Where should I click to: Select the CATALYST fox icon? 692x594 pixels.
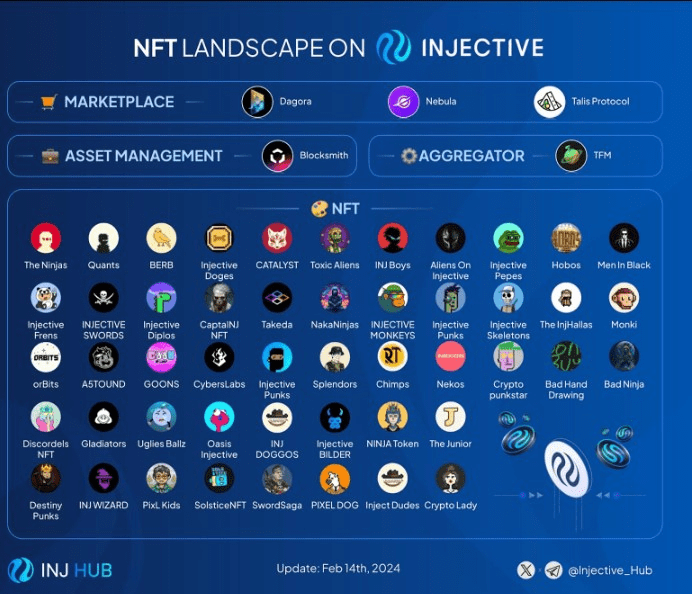pos(277,238)
